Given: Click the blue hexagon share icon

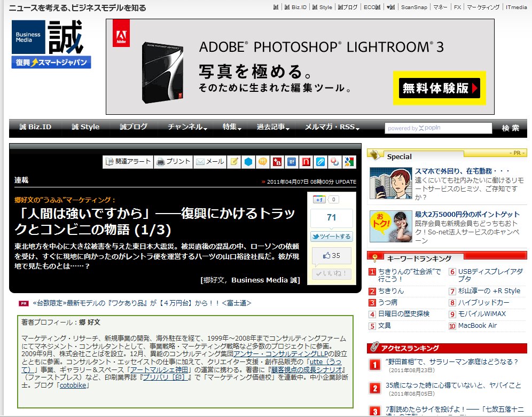Looking at the screenshot, I should (x=248, y=162).
